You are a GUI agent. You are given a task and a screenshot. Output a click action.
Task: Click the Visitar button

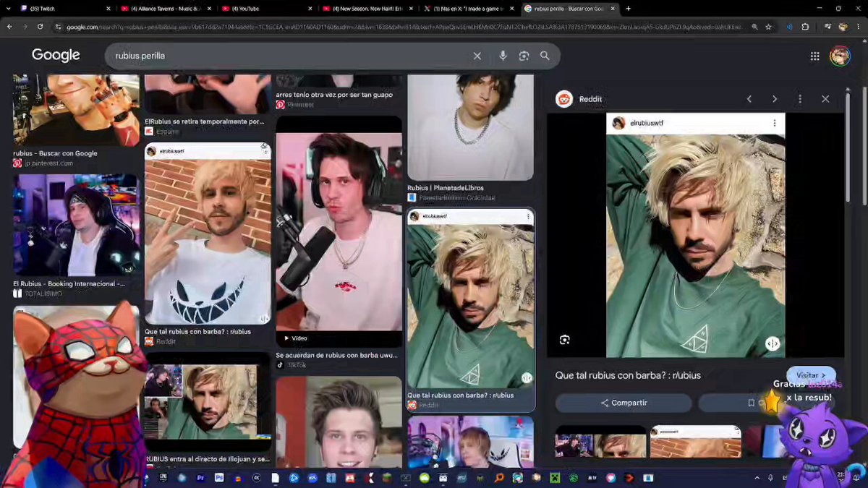(811, 375)
